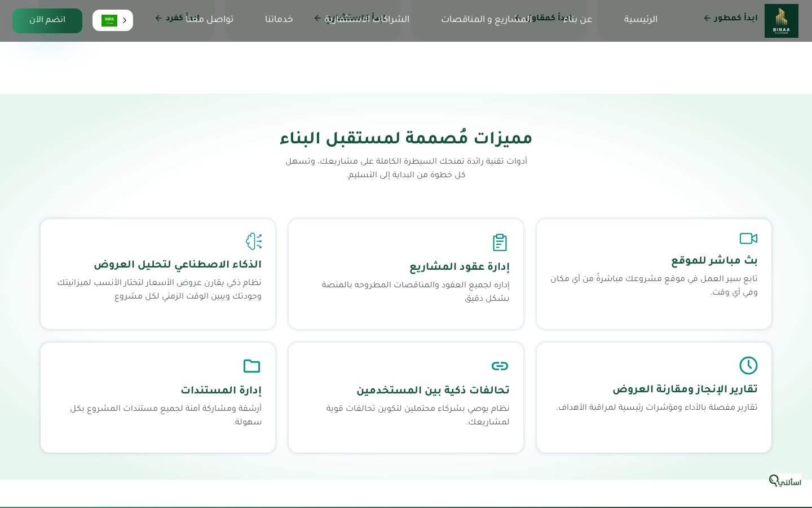Select تحالفات ذكية بين المستخدمين card title

[433, 390]
